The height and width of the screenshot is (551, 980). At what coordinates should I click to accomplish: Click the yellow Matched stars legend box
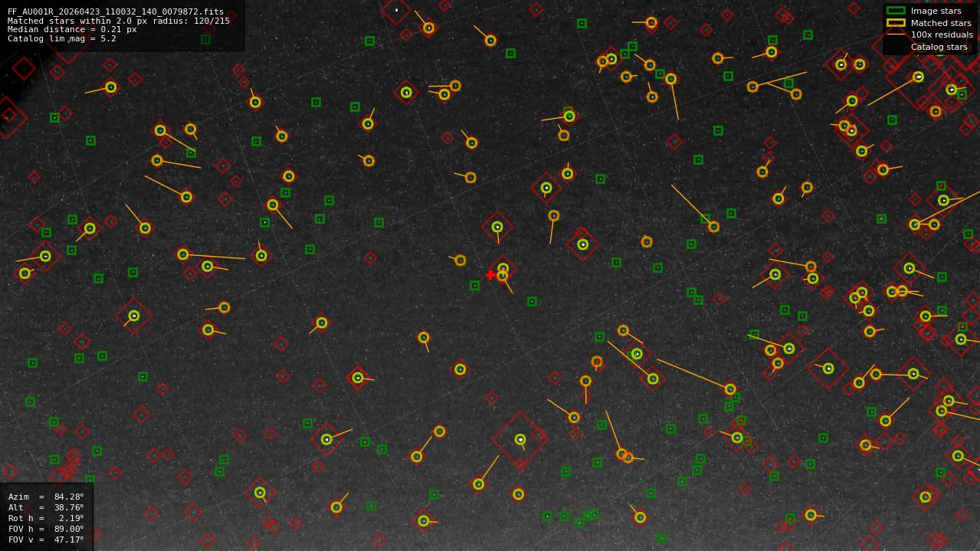click(x=896, y=22)
